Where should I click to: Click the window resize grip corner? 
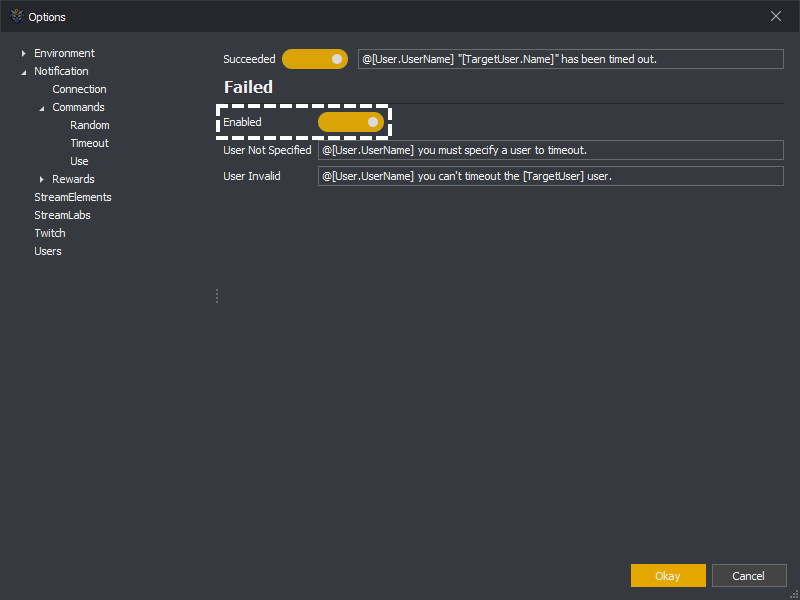pyautogui.click(x=793, y=594)
